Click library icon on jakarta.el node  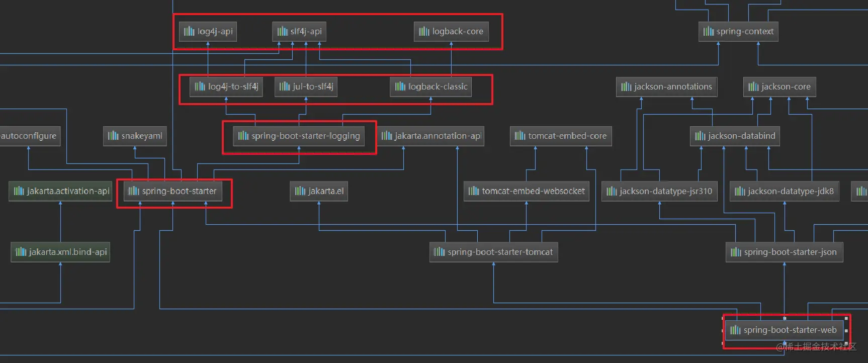300,191
